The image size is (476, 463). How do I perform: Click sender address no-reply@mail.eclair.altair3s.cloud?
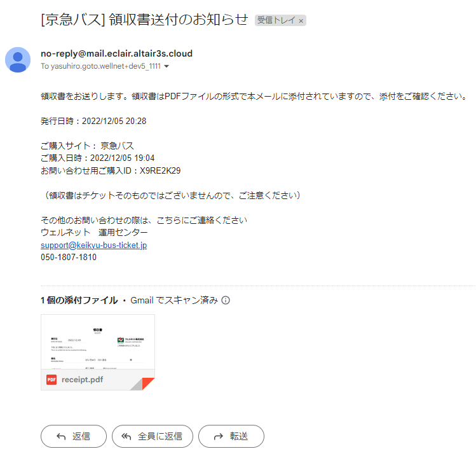[x=116, y=53]
